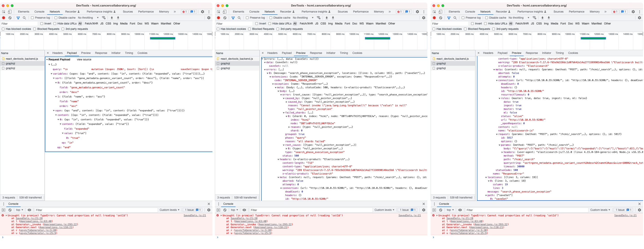Screen dimensions: 644x249
Task: Tick Hide data URLs in the rightmost window
Action: (x=485, y=24)
